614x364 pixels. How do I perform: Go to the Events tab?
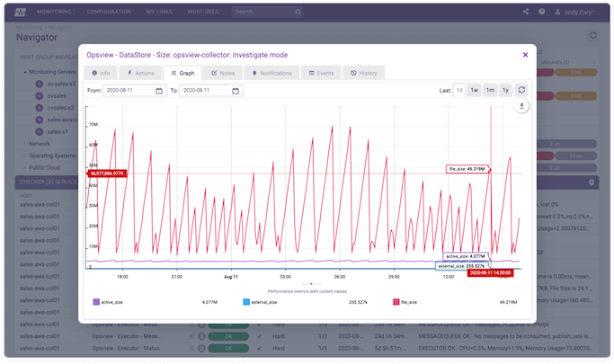[x=321, y=72]
